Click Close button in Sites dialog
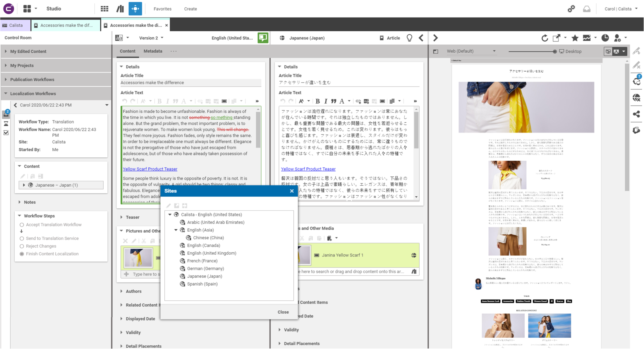Screen dimensions: 644x349 (283, 312)
